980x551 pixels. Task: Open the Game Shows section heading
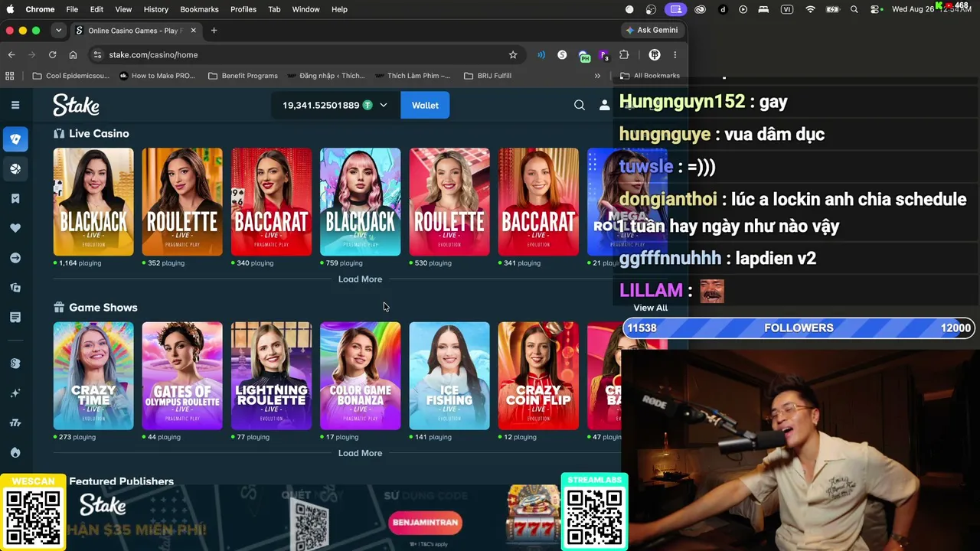103,308
